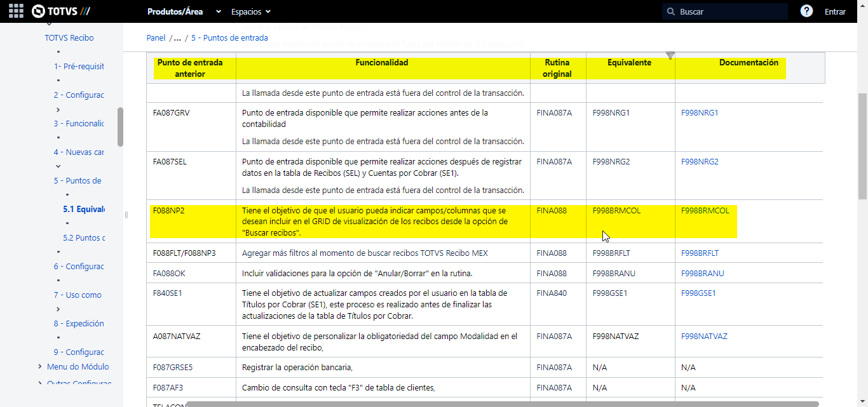Click the TOTVS logo
The image size is (868, 407).
coord(61,11)
